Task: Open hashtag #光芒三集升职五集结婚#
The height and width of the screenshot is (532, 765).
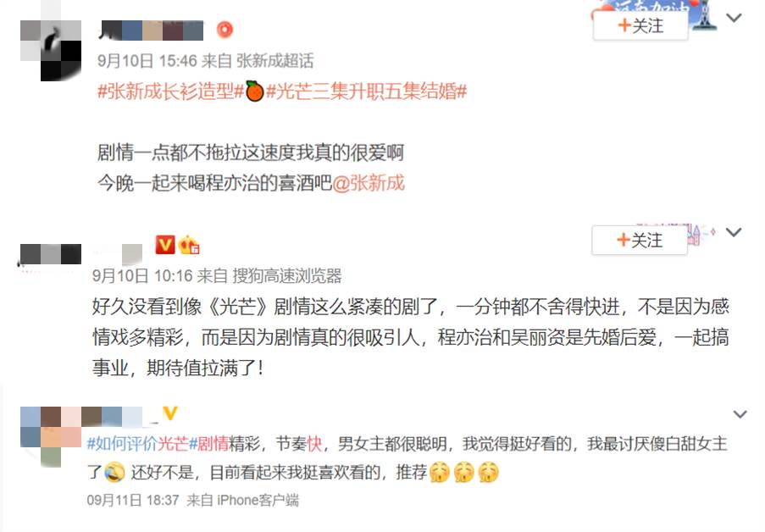Action: (x=366, y=91)
